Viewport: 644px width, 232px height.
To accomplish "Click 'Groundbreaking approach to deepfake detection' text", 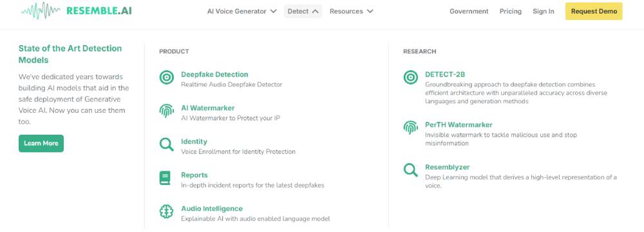I will pyautogui.click(x=516, y=93).
